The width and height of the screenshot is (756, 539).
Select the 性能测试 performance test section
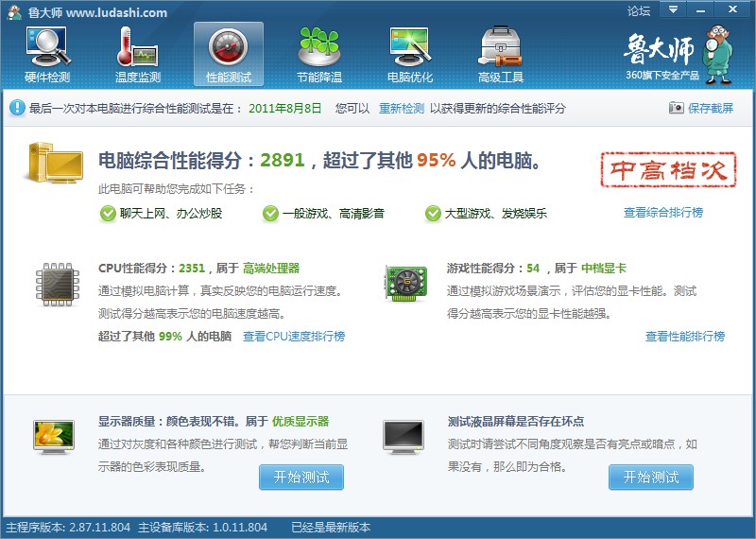point(229,54)
